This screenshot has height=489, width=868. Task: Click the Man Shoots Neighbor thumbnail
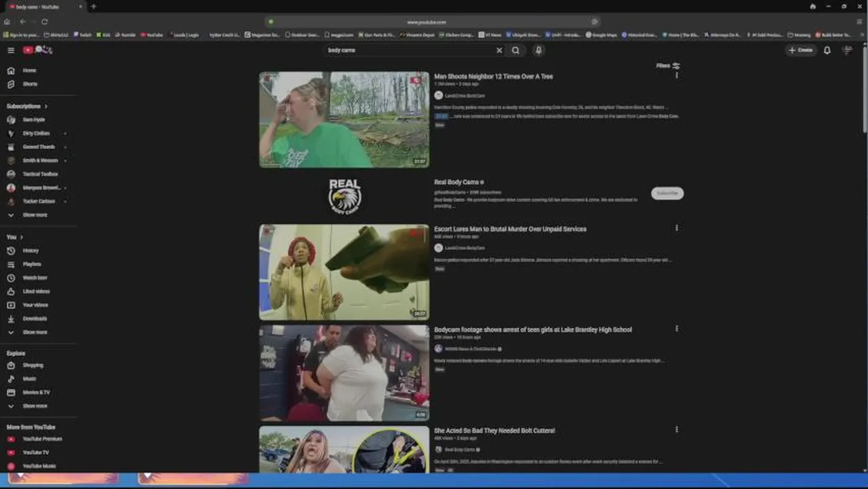coord(344,120)
